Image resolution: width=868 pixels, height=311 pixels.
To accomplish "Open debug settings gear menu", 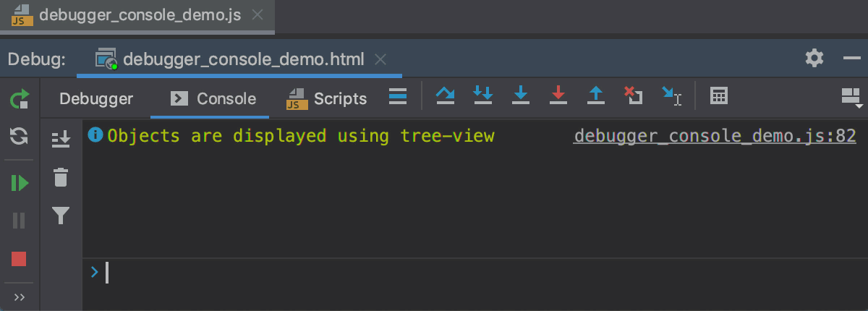I will tap(814, 58).
